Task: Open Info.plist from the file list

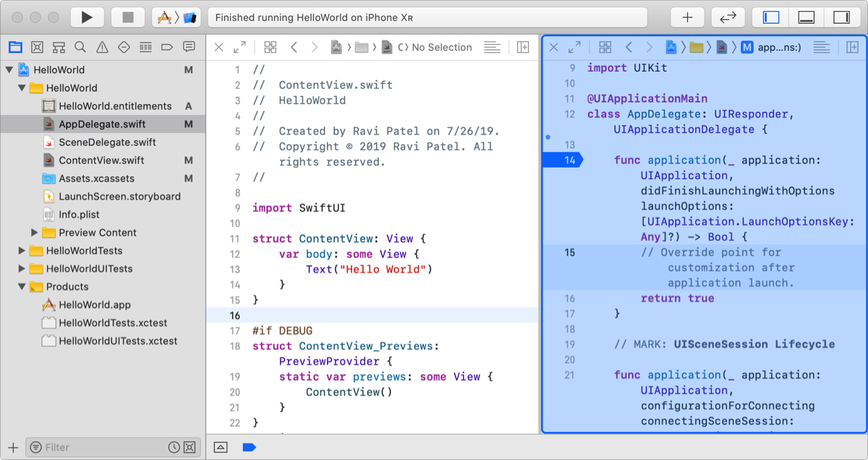Action: [x=79, y=214]
